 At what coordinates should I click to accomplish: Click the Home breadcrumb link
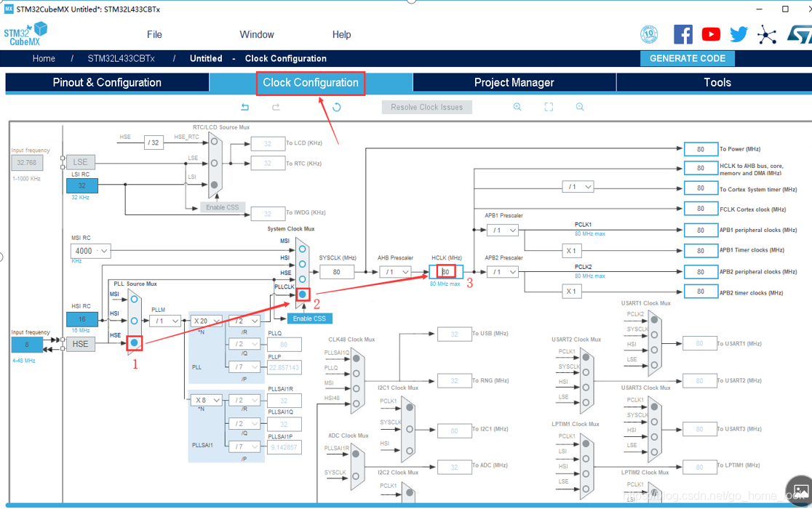click(x=44, y=58)
